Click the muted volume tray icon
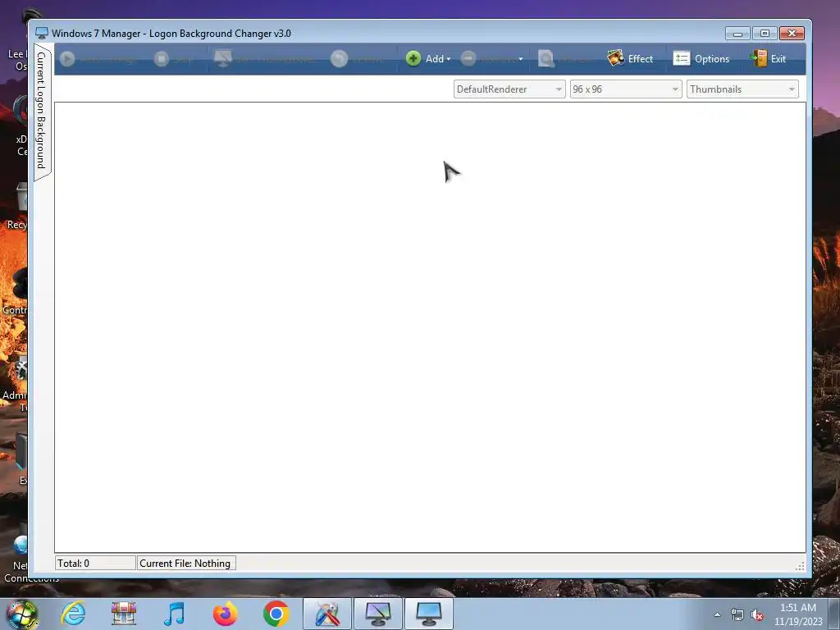The height and width of the screenshot is (630, 840). tap(757, 615)
